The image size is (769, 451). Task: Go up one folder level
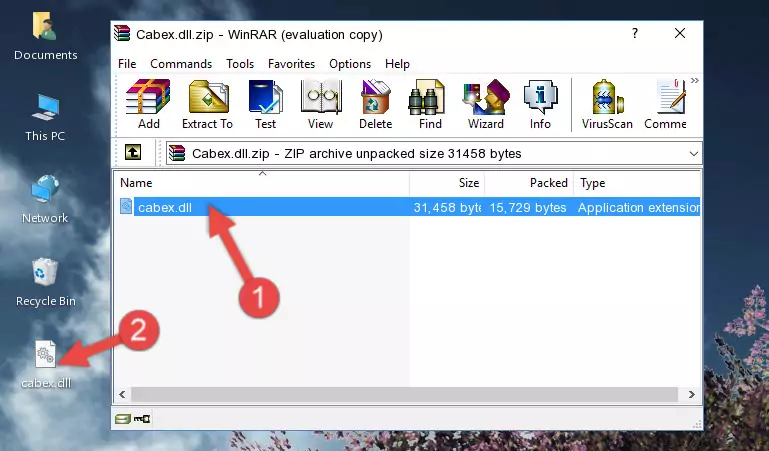(133, 152)
